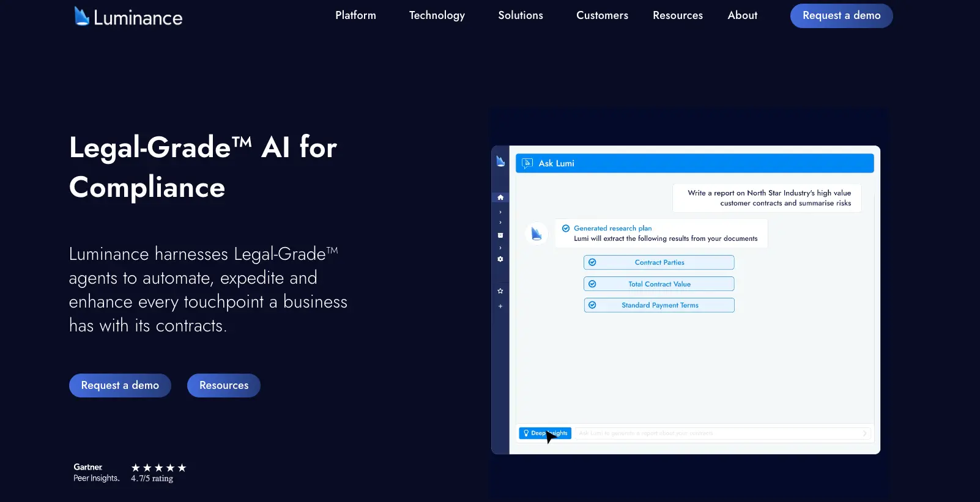Open the settings gear in the app sidebar
Viewport: 980px width, 502px height.
pyautogui.click(x=500, y=259)
